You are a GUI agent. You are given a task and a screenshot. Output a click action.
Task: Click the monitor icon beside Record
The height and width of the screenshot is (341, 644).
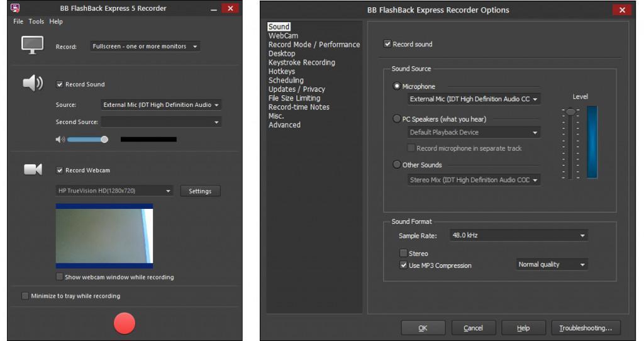[x=33, y=45]
